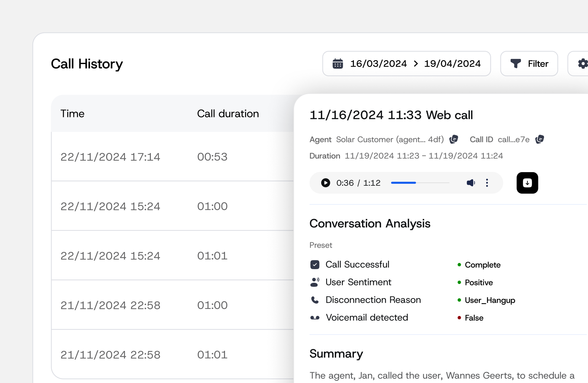
Task: Seek the audio progress slider
Action: (420, 183)
